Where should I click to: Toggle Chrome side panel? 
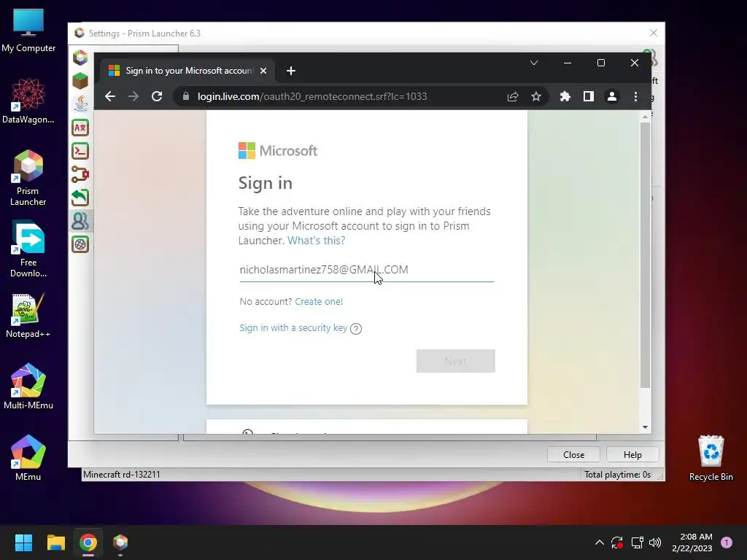pyautogui.click(x=589, y=97)
